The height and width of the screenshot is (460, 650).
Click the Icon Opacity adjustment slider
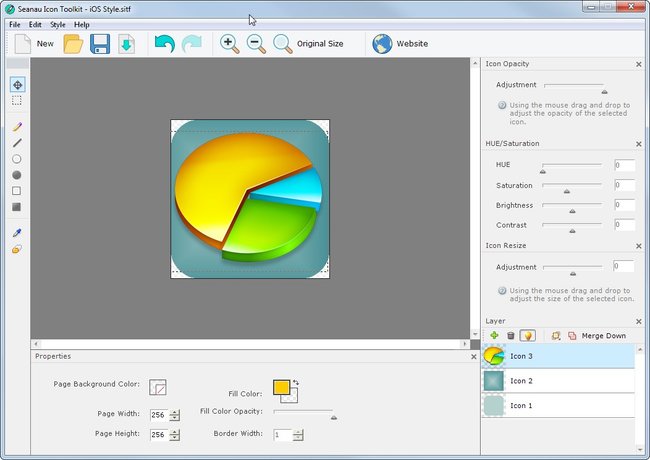(x=574, y=86)
